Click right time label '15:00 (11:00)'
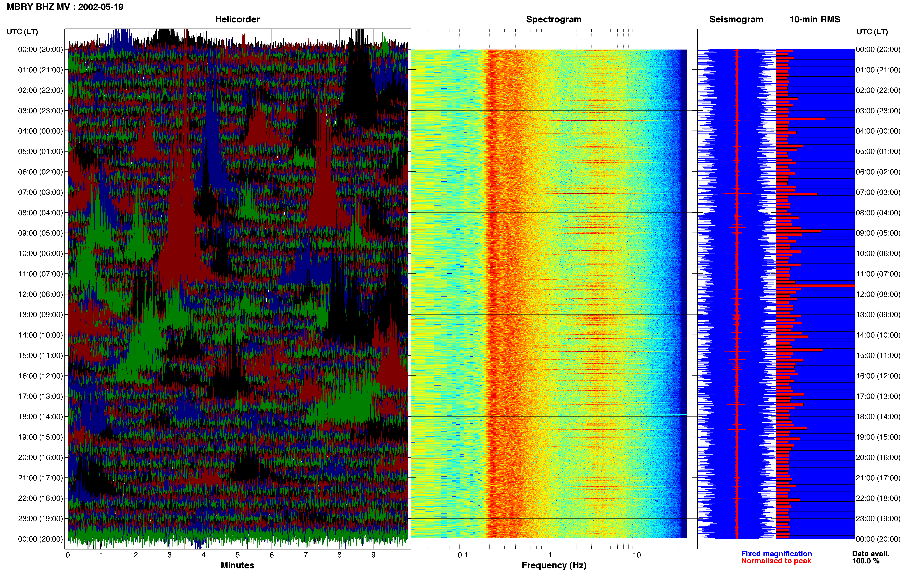The height and width of the screenshot is (578, 924). (878, 356)
